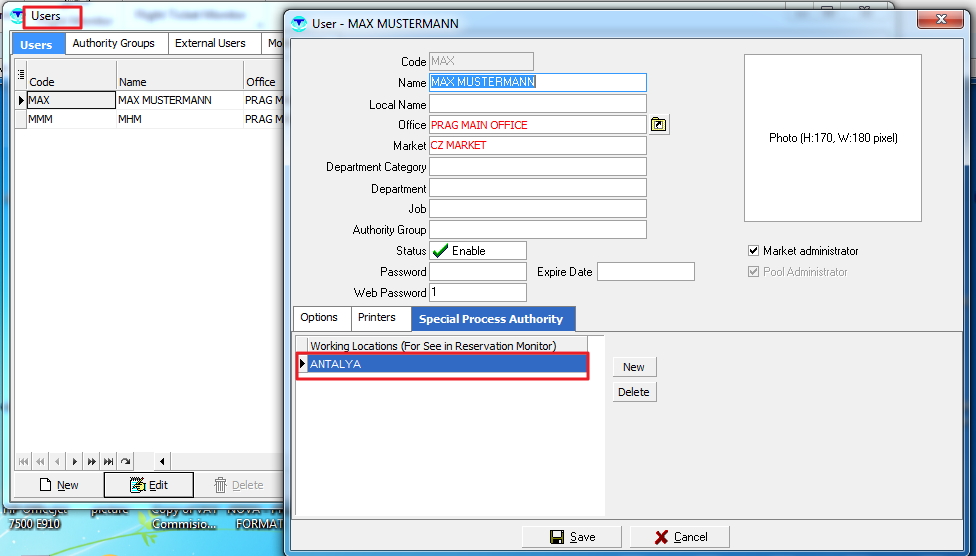Click the Office lookup browse icon

point(658,125)
